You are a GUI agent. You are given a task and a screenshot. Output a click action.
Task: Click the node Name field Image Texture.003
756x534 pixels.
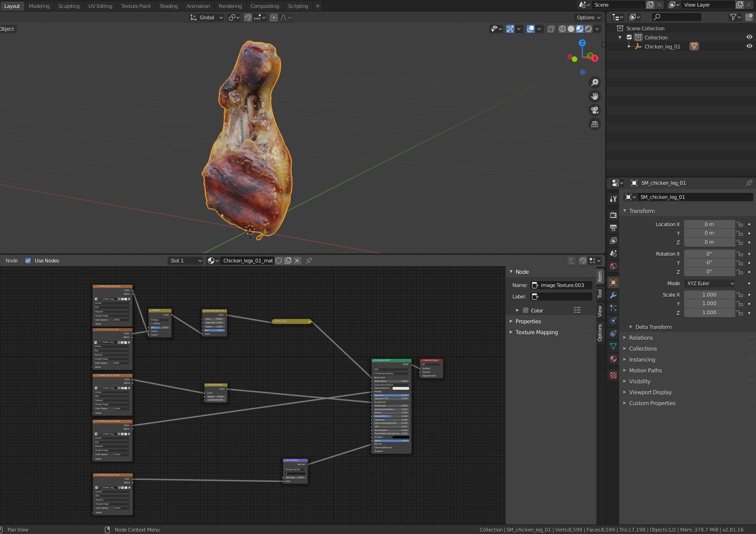pos(561,285)
